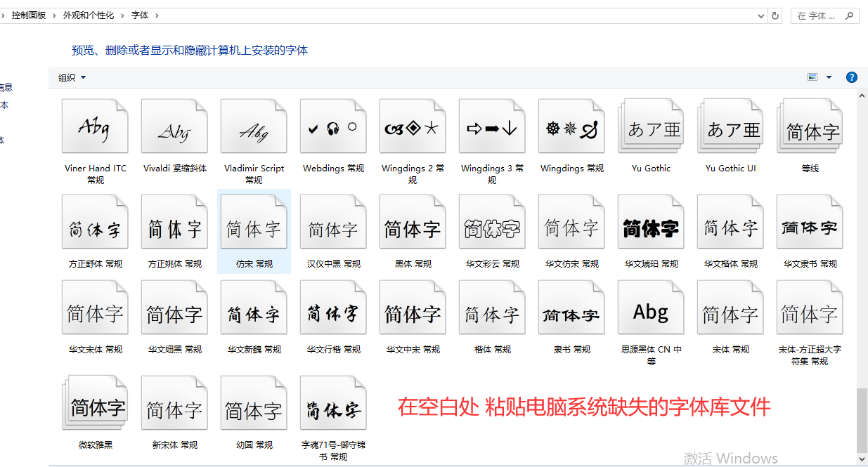
Task: Select the 黑体 常规 font icon
Action: click(413, 222)
